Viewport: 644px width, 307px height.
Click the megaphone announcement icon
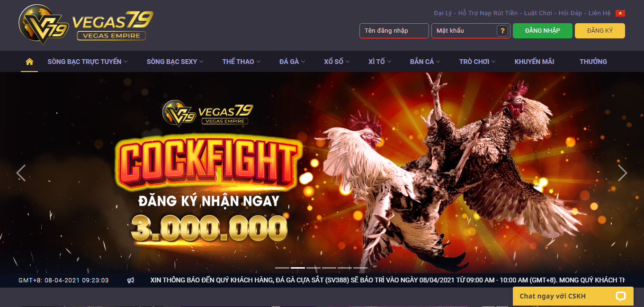click(131, 280)
